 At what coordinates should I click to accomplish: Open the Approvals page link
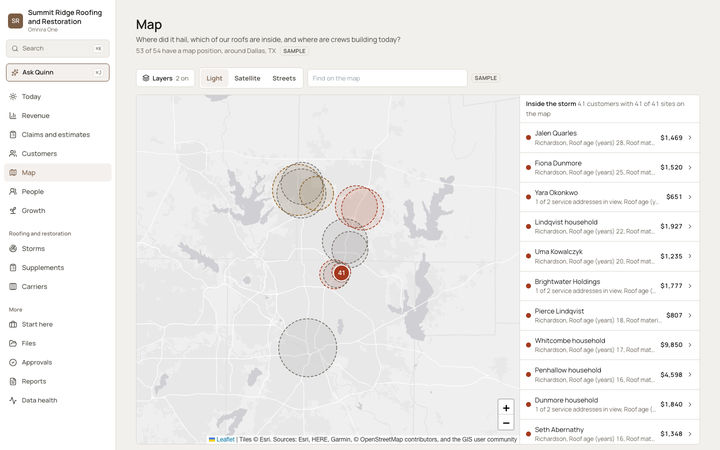[x=58, y=362]
